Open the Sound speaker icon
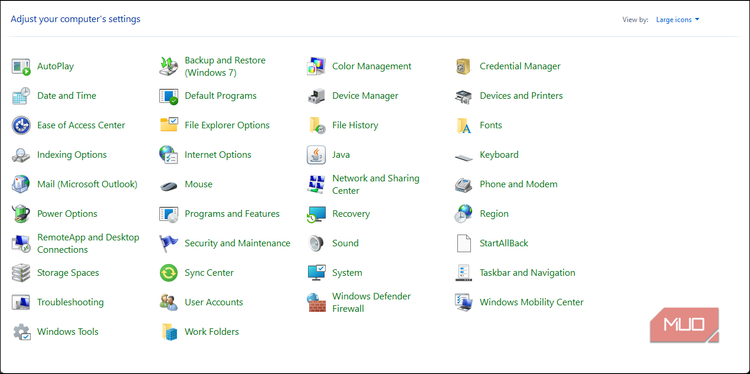 pos(316,243)
